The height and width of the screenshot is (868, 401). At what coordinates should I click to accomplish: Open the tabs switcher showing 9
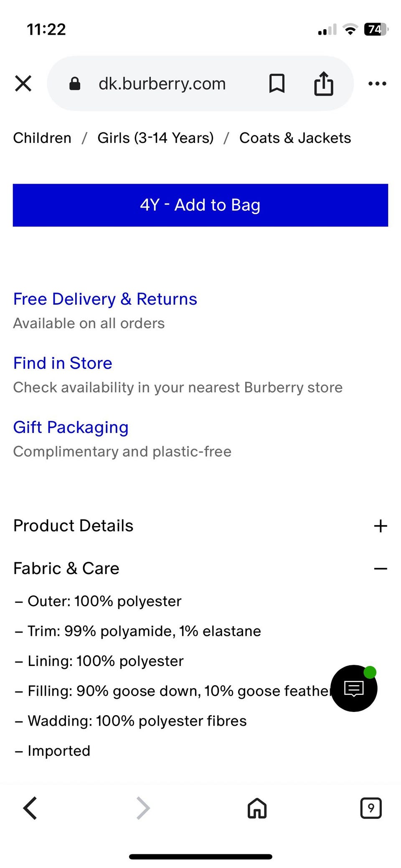[371, 808]
